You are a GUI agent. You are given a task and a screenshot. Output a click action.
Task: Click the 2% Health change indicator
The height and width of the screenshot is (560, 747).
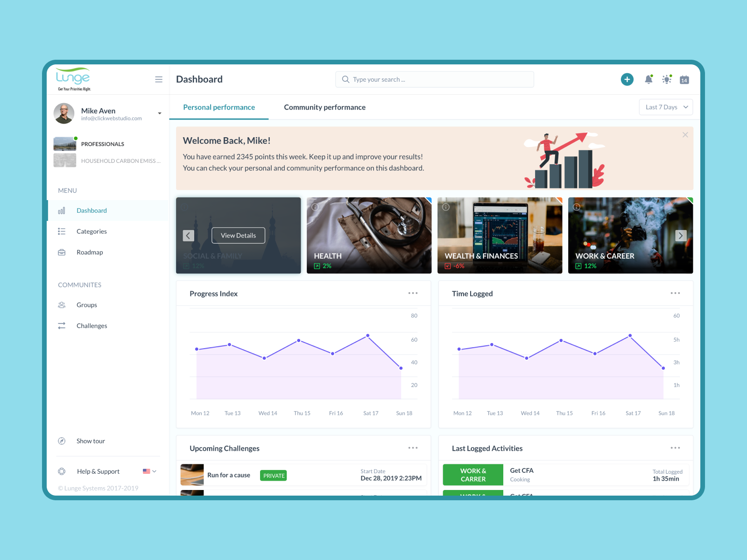323,266
